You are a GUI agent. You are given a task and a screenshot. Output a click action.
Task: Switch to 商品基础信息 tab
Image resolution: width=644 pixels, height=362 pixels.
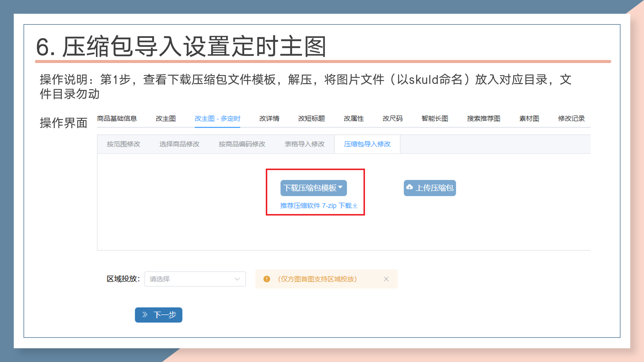(117, 119)
